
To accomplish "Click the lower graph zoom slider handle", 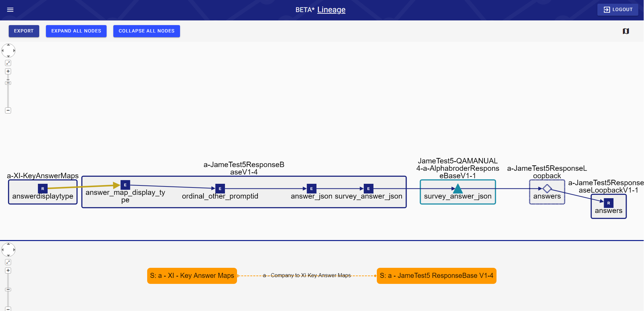I will click(x=8, y=290).
